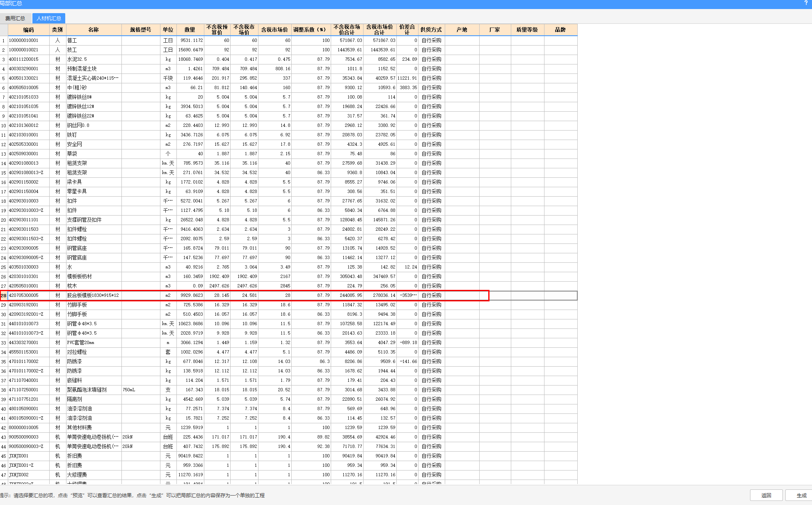Select the 模板板枋材 name cell
Image resolution: width=812 pixels, height=505 pixels.
94,277
